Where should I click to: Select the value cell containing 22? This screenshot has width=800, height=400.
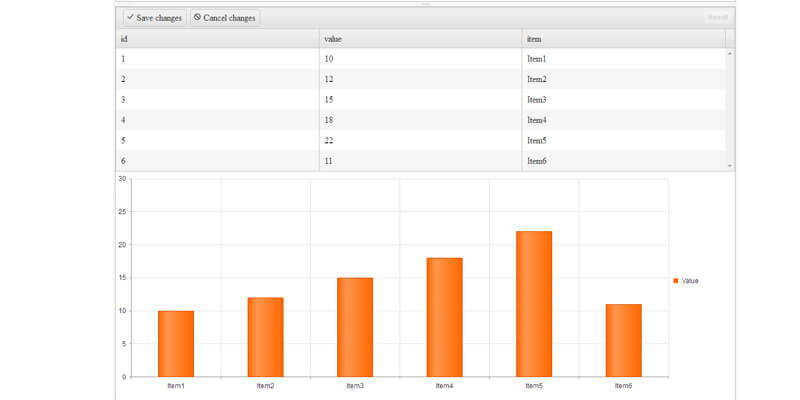point(420,141)
